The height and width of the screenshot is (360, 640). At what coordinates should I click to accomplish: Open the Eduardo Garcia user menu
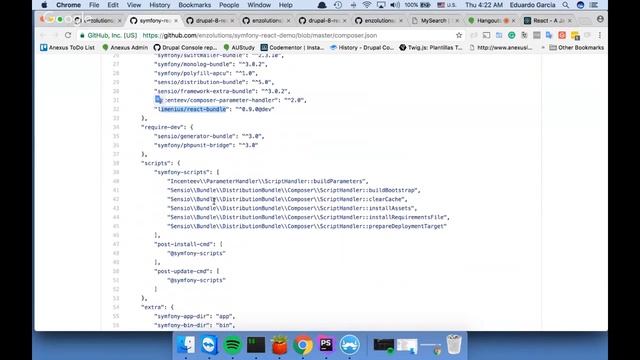pyautogui.click(x=532, y=5)
